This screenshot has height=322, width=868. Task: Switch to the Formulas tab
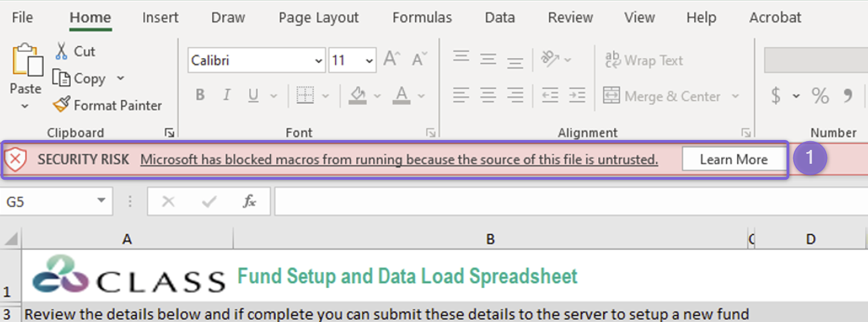[422, 18]
